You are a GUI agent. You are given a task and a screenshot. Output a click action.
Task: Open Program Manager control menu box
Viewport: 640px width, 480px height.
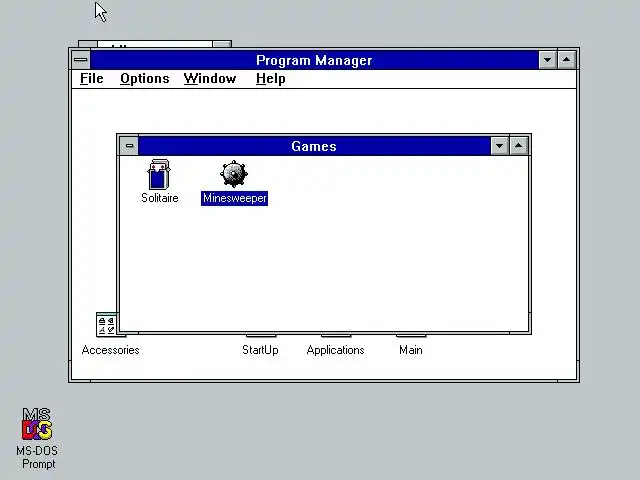pos(81,60)
